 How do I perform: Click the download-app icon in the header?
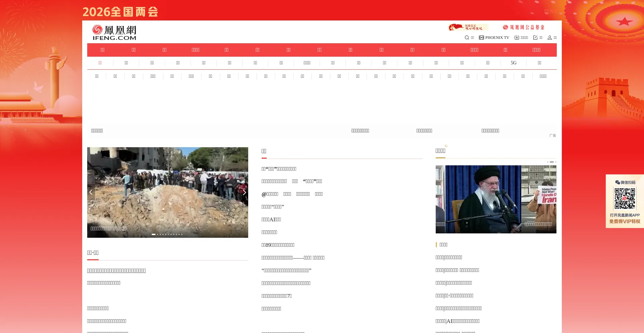pos(517,38)
